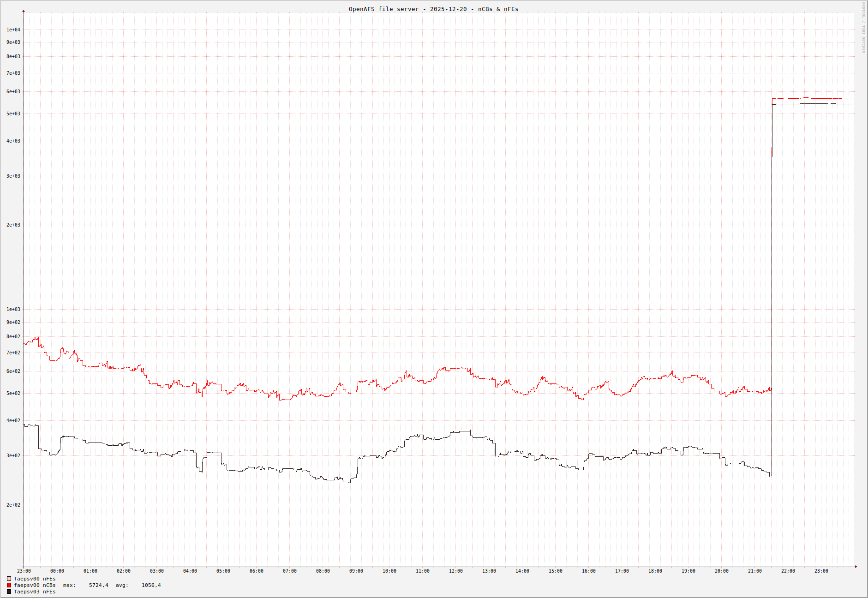This screenshot has width=868, height=598.
Task: Click the 21:00 time axis label
Action: coord(754,571)
